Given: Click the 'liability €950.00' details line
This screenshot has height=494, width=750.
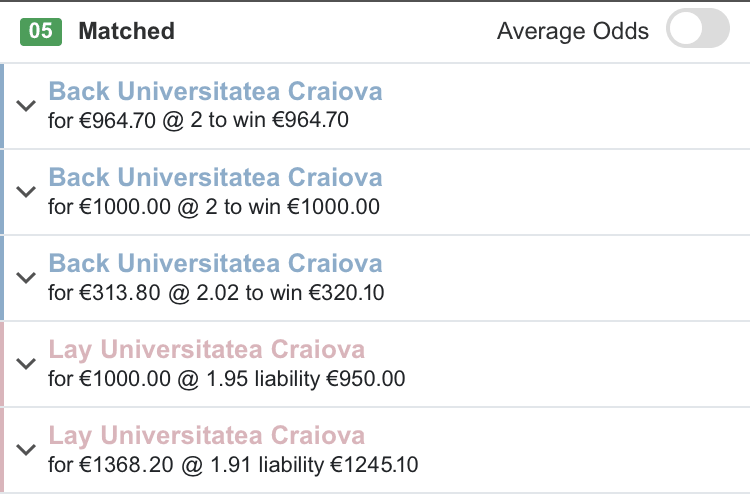Looking at the screenshot, I should tap(226, 380).
